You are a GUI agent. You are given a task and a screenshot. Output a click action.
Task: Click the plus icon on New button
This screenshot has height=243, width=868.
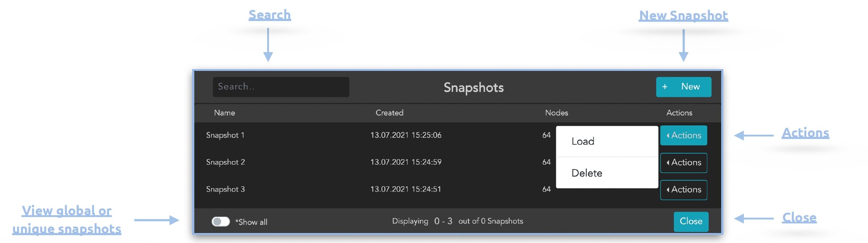(x=665, y=87)
